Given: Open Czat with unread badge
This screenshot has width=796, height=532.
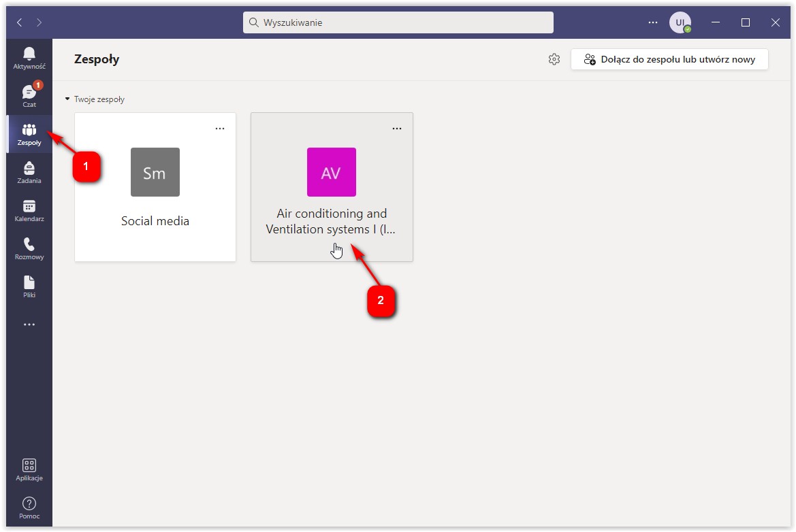Looking at the screenshot, I should (x=29, y=96).
